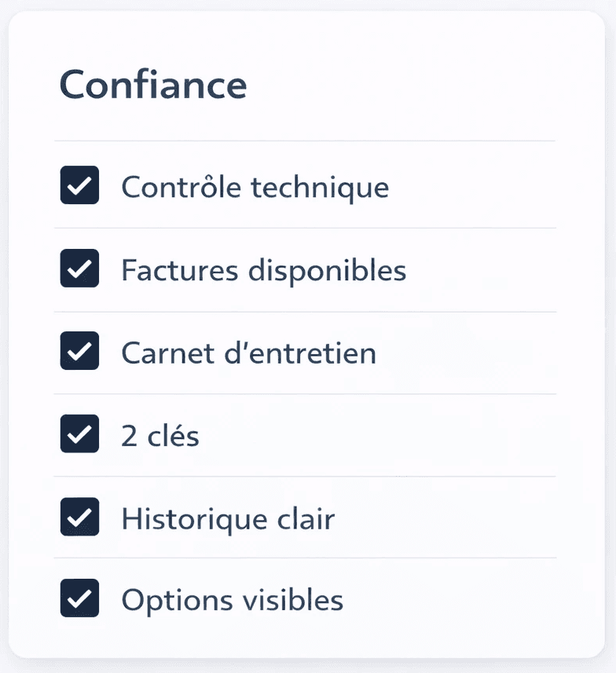Select the Options visibles label text
The width and height of the screenshot is (616, 673).
coord(233,600)
